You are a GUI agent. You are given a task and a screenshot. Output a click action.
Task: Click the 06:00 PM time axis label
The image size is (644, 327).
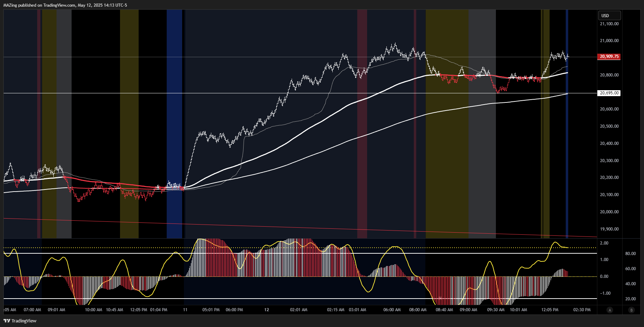[x=234, y=310]
